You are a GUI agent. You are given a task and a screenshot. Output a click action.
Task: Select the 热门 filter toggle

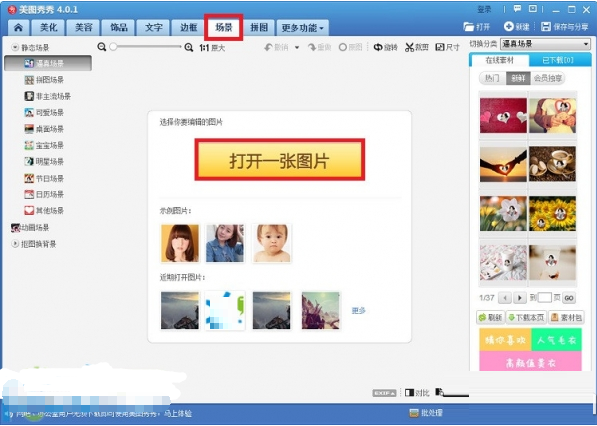coord(492,78)
